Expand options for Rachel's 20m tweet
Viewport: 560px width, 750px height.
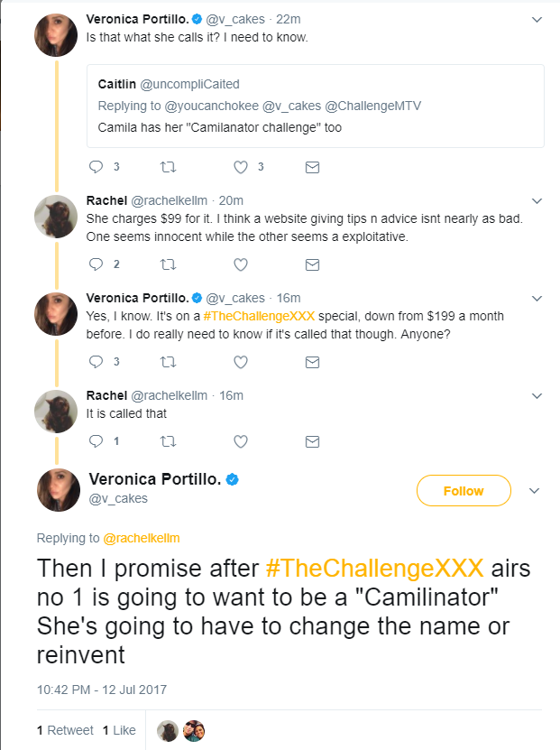click(537, 201)
